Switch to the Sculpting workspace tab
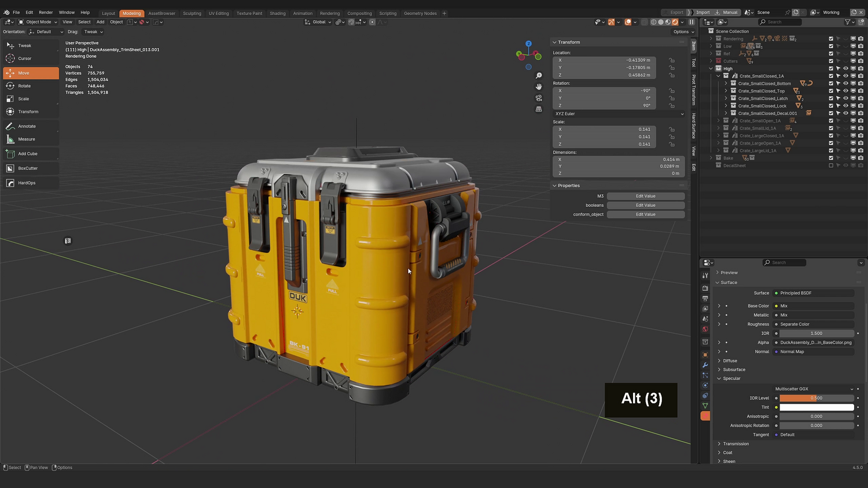 click(x=192, y=13)
